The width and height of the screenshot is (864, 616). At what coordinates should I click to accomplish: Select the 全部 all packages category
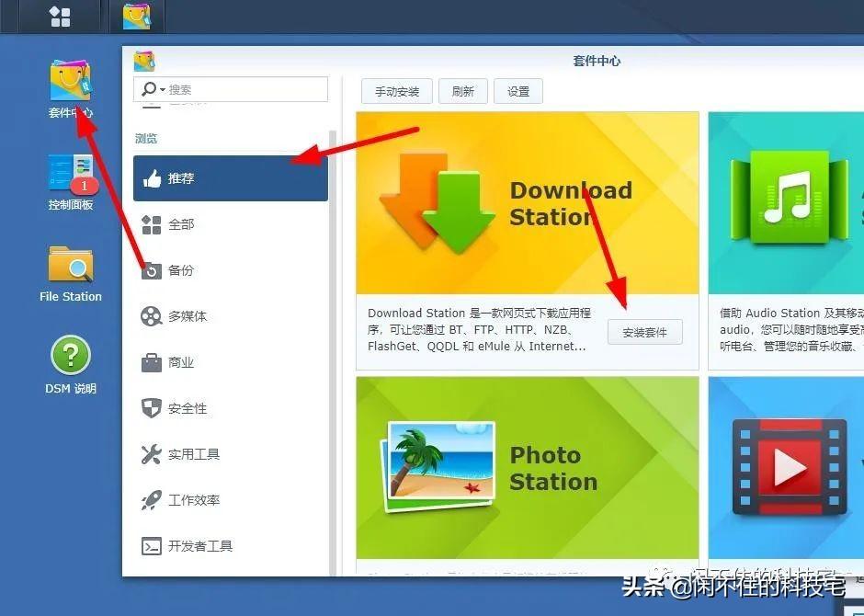[x=231, y=224]
